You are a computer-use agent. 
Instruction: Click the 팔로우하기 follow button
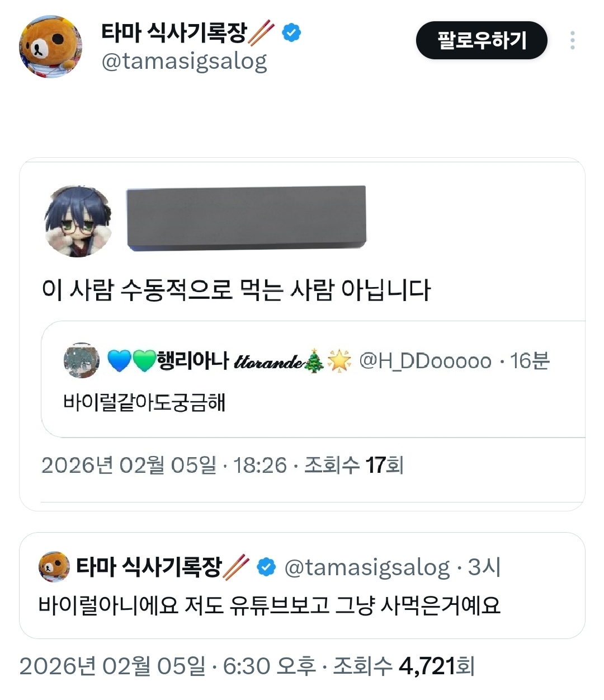481,40
